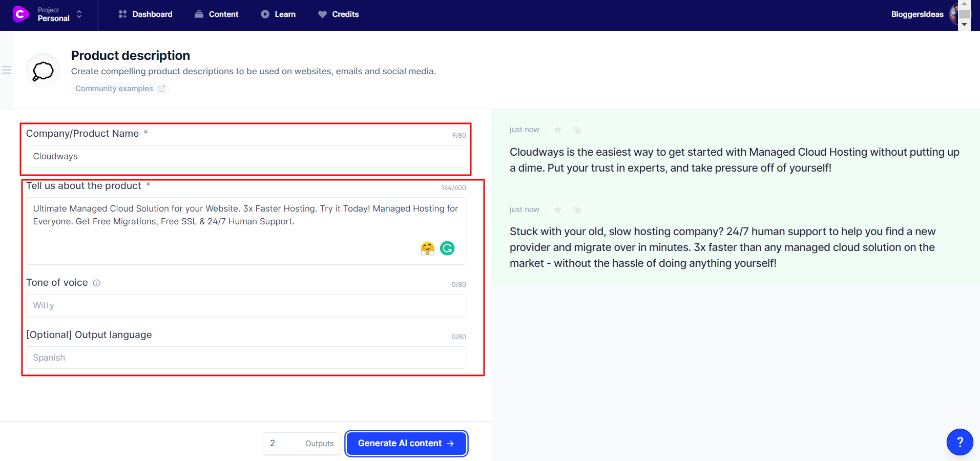Click the purple C app logo
Viewport: 980px width, 461px height.
click(20, 14)
